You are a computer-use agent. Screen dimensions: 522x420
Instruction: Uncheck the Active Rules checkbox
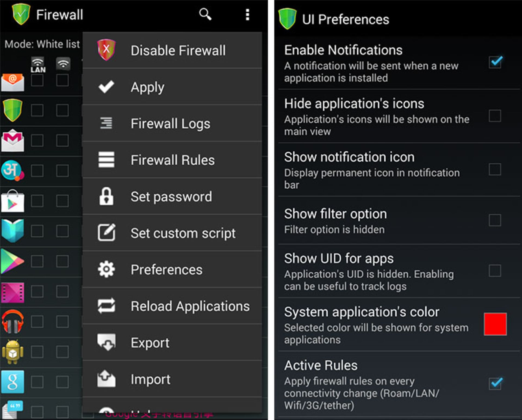[x=495, y=384]
